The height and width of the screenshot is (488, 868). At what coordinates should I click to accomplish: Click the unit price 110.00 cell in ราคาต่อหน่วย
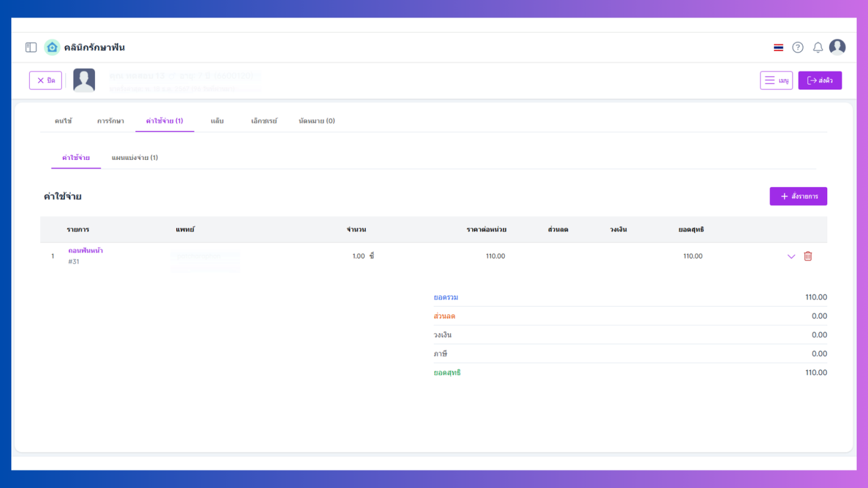pyautogui.click(x=495, y=256)
